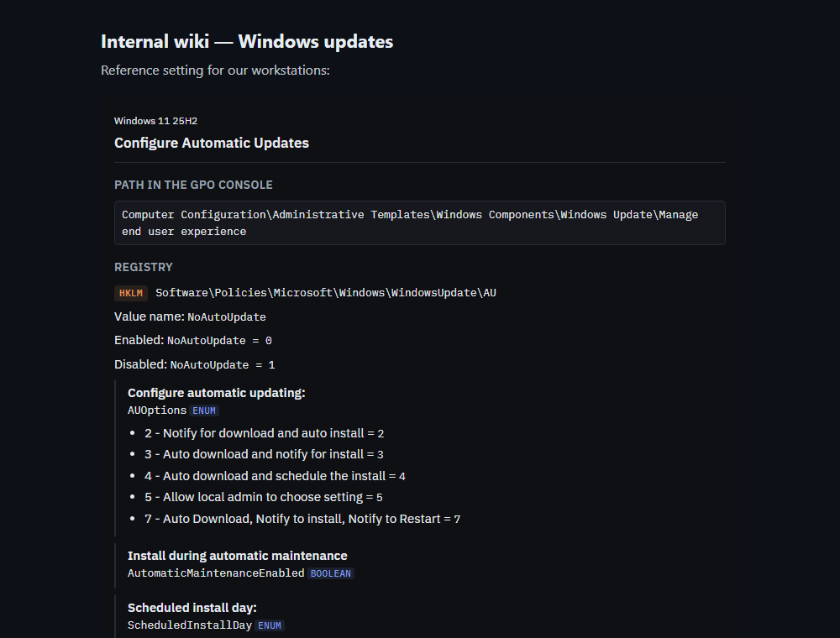Click 'Disabled: NoAutoUpdate = 1' line

pyautogui.click(x=195, y=364)
